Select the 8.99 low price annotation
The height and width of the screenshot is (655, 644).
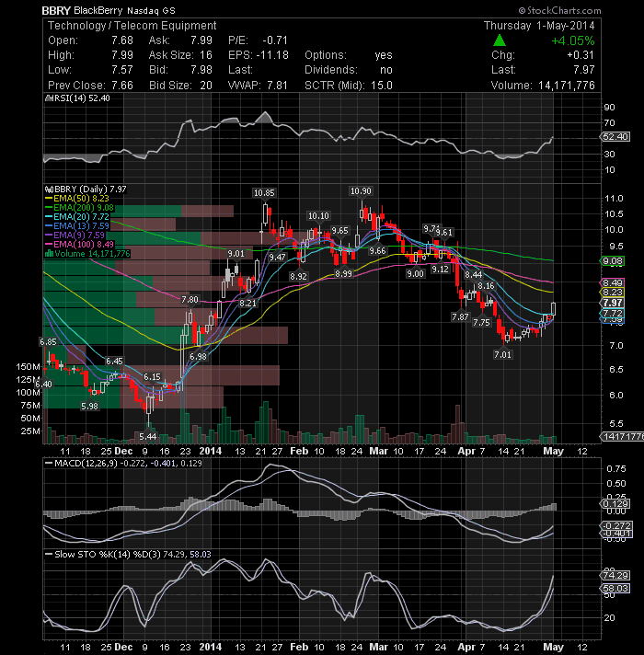click(x=343, y=273)
